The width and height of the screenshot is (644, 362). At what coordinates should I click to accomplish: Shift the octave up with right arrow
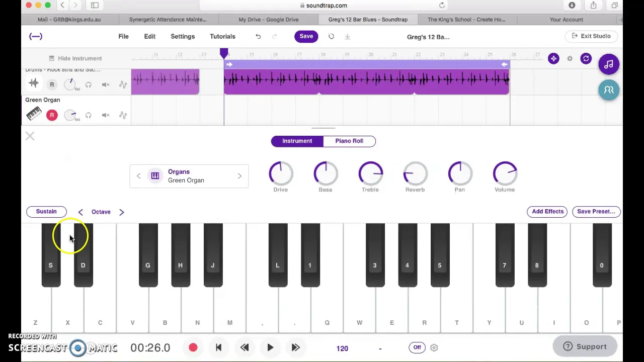point(121,212)
